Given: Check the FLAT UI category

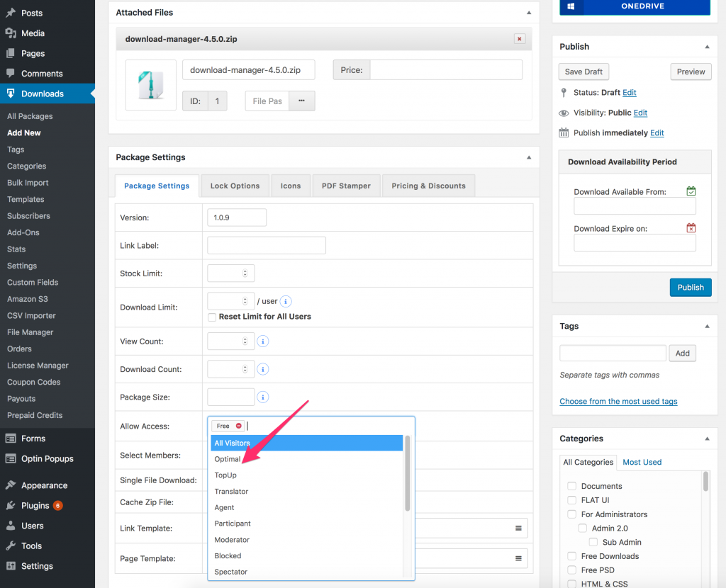Looking at the screenshot, I should 572,499.
